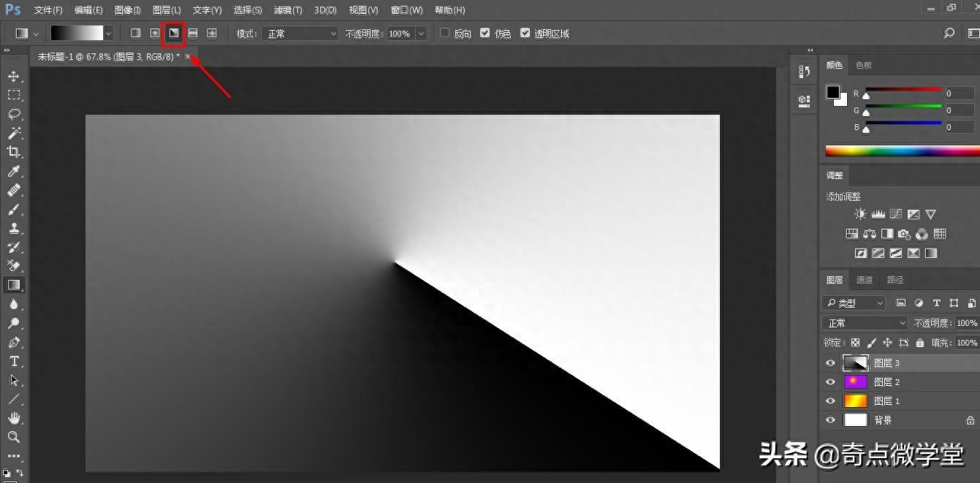Open the 模式 blend mode dropdown
The width and height of the screenshot is (980, 483).
point(300,34)
